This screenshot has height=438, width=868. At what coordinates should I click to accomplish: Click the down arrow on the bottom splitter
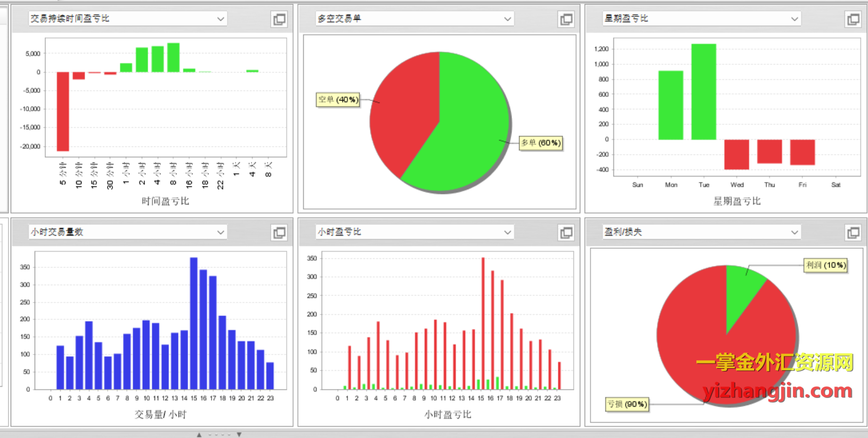tap(239, 434)
